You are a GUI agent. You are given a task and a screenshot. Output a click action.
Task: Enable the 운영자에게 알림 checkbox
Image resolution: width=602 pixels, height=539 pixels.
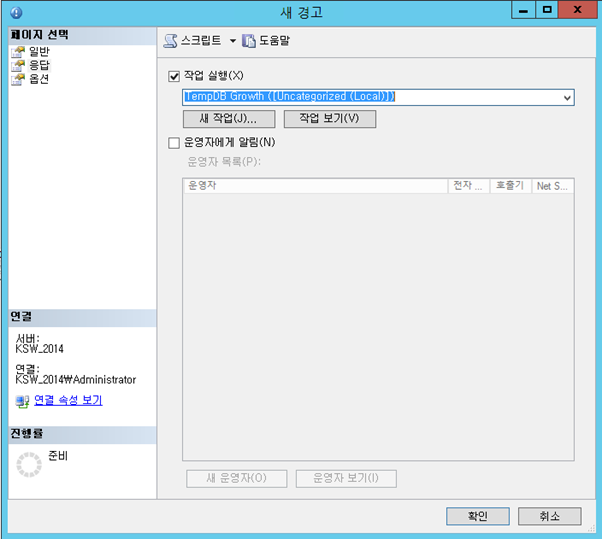[x=174, y=142]
